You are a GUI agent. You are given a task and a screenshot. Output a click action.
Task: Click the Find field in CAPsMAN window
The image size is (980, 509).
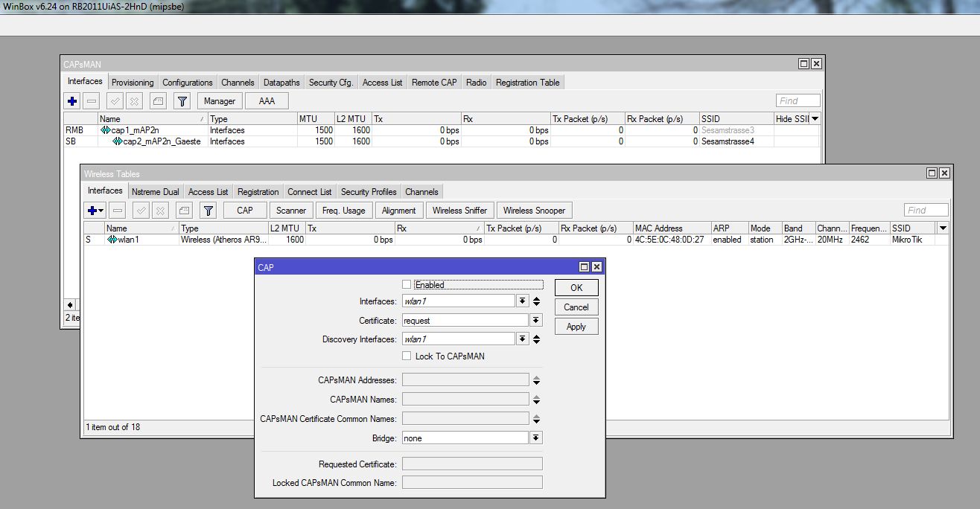[x=798, y=101]
